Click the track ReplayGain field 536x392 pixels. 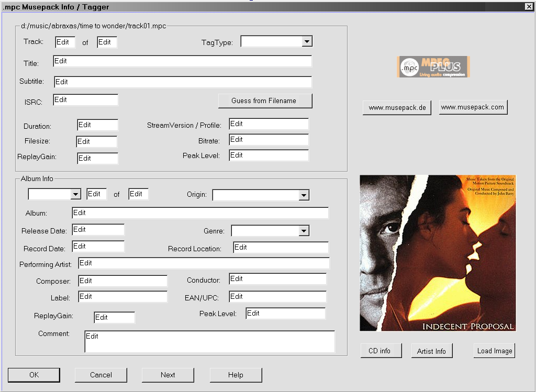(98, 158)
